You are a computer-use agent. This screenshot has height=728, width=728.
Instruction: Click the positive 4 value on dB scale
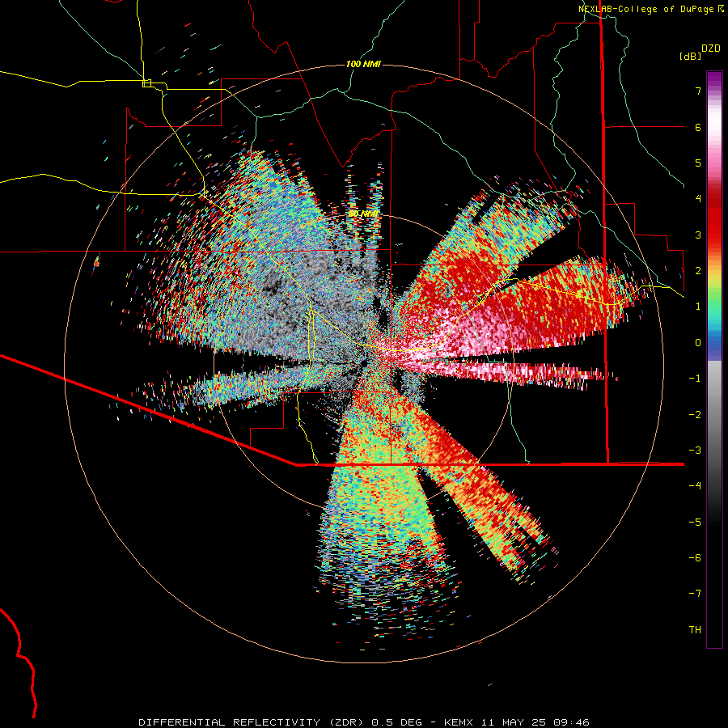(x=698, y=199)
